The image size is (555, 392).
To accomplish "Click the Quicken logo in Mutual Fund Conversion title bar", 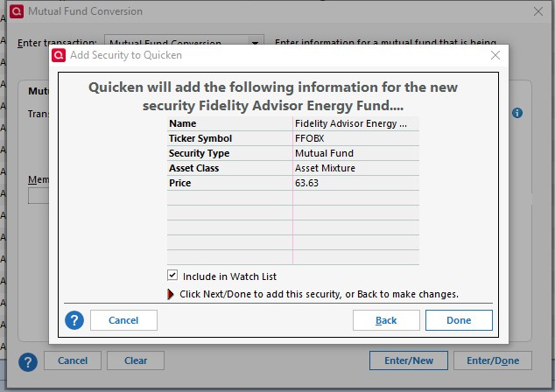I will point(17,11).
